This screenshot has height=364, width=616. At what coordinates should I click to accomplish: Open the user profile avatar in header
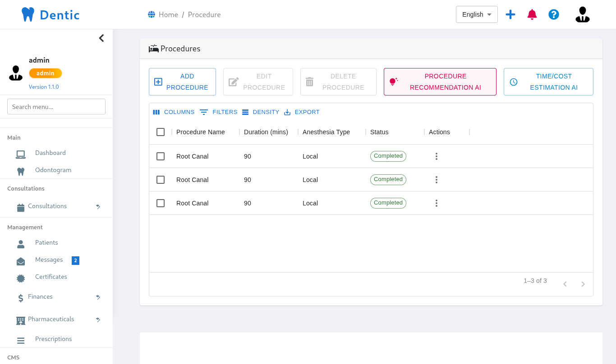click(x=582, y=14)
